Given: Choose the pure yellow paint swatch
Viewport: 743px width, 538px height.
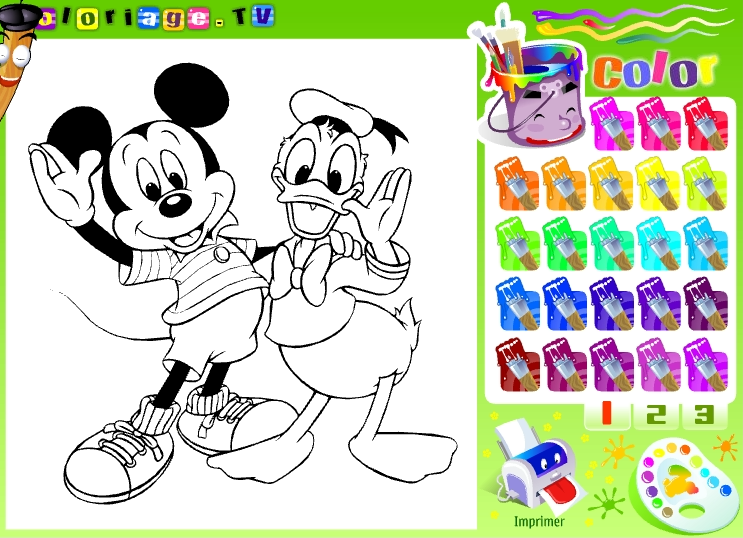Looking at the screenshot, I should [658, 184].
